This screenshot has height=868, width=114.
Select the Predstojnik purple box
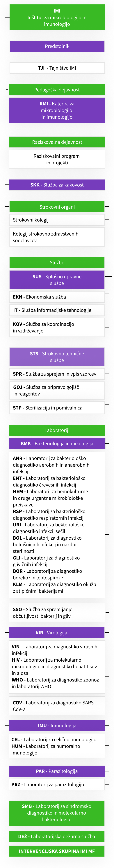tap(57, 46)
